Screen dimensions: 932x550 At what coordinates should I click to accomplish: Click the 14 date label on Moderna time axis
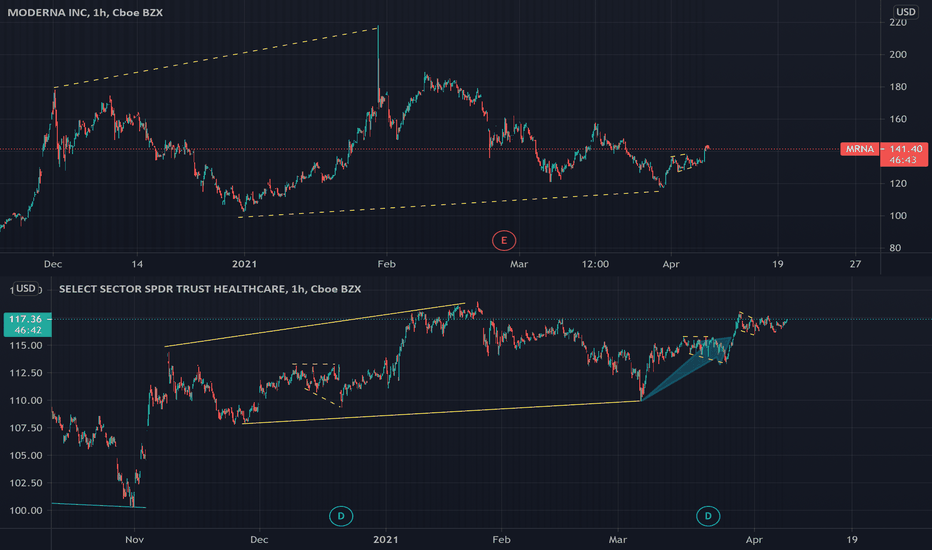coord(137,264)
